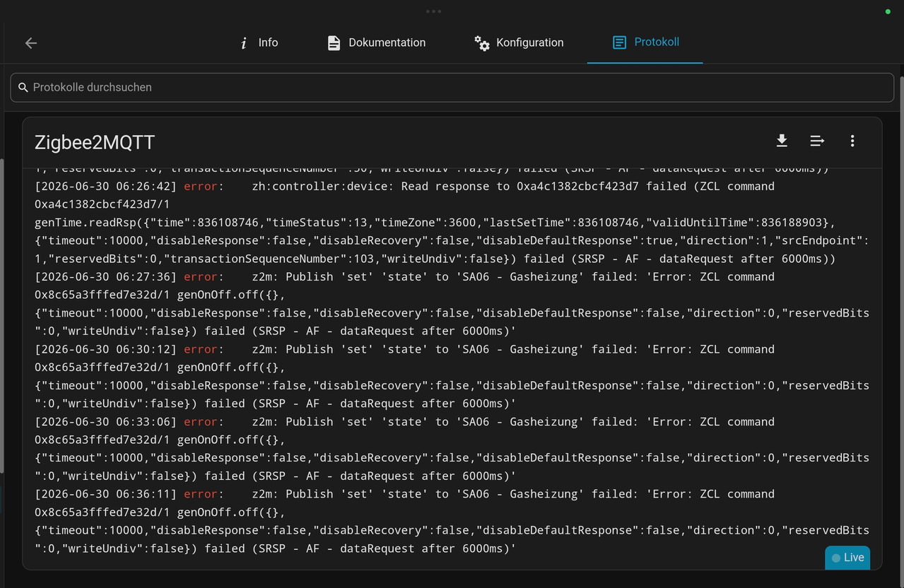Click the Protokolle durchsuchen search field
The width and height of the screenshot is (904, 588).
pos(452,88)
